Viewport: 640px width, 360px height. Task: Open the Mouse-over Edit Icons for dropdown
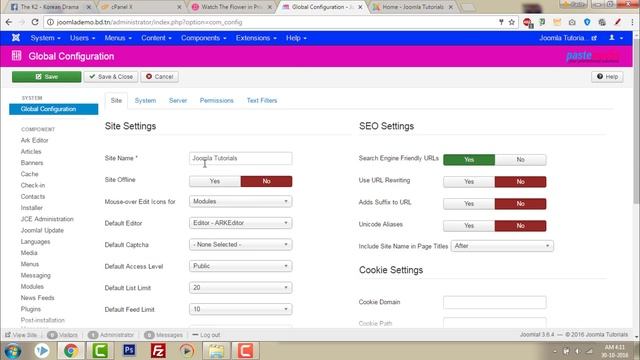(x=240, y=201)
